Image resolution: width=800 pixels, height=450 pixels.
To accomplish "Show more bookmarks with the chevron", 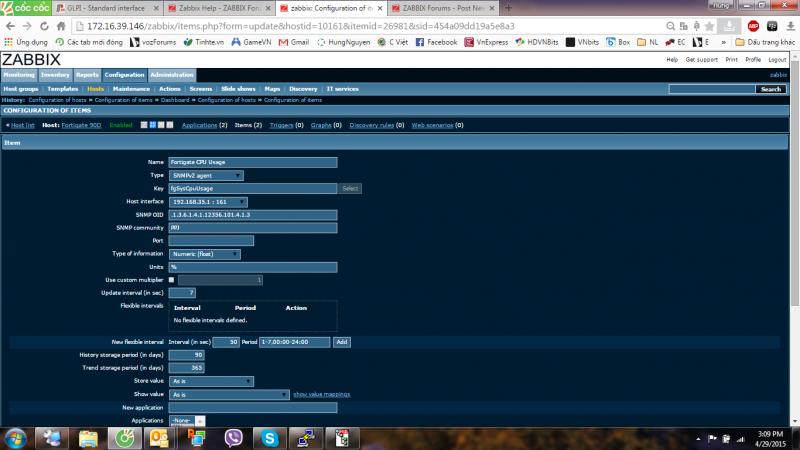I will (723, 42).
